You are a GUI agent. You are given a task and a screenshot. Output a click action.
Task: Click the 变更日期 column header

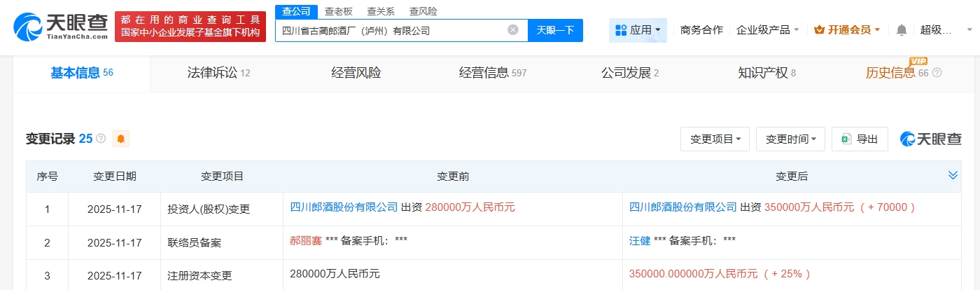[x=115, y=177]
